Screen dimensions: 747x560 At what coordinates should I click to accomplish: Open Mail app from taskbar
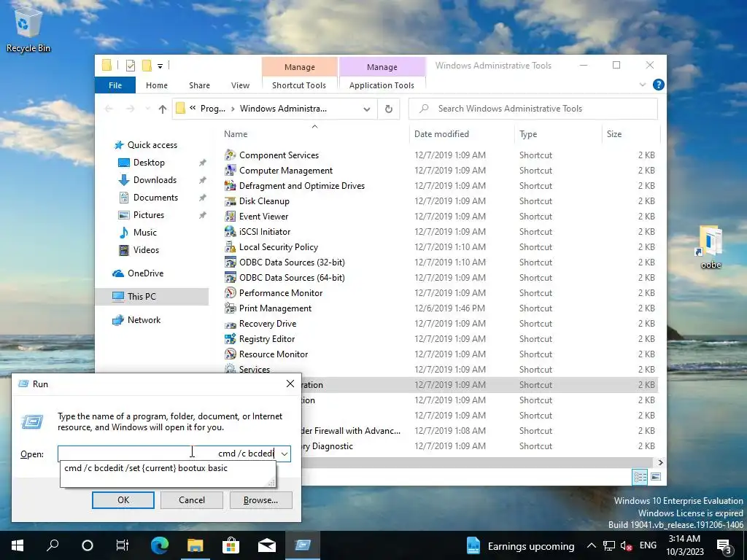click(267, 545)
